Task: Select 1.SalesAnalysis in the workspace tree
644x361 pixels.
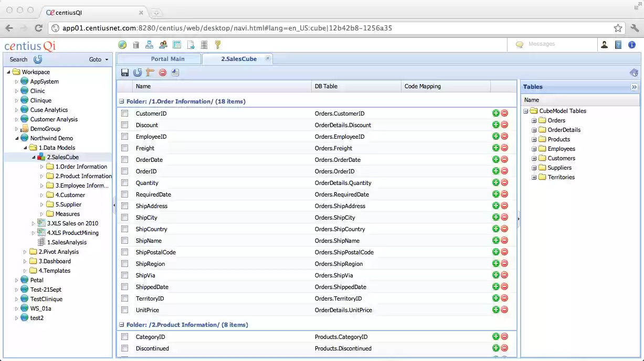Action: [66, 242]
